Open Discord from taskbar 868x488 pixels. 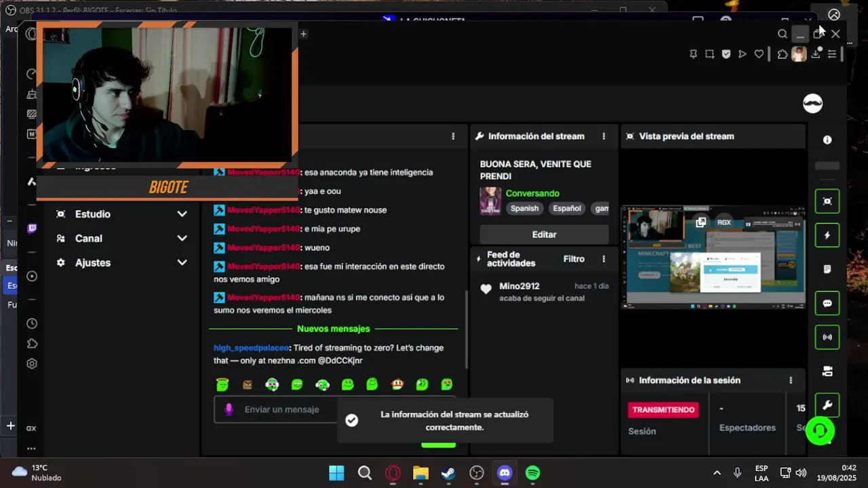[505, 473]
